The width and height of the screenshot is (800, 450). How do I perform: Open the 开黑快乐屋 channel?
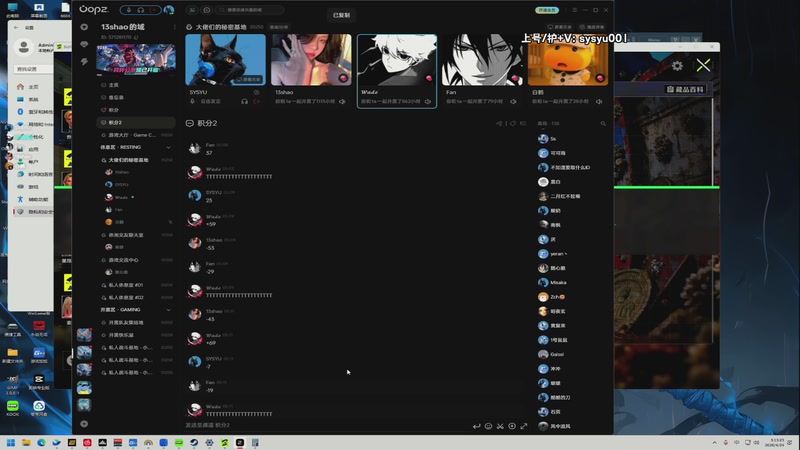pyautogui.click(x=136, y=335)
